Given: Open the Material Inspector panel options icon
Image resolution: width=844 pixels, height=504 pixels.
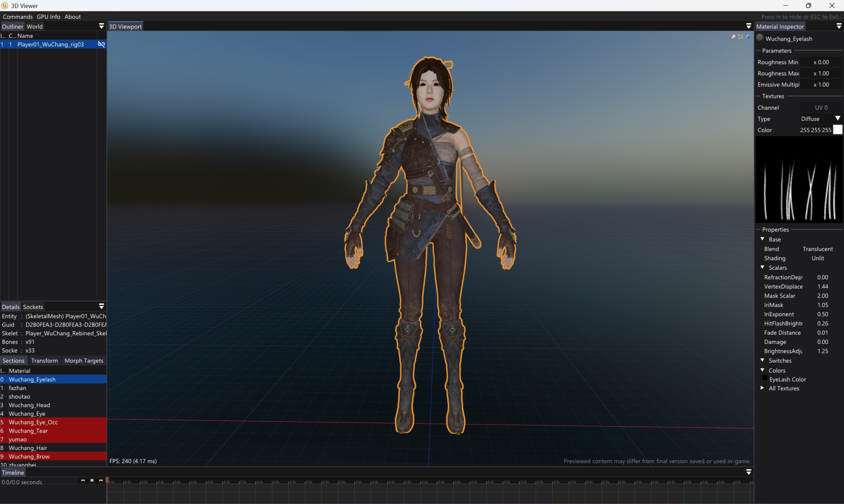Looking at the screenshot, I should (839, 26).
